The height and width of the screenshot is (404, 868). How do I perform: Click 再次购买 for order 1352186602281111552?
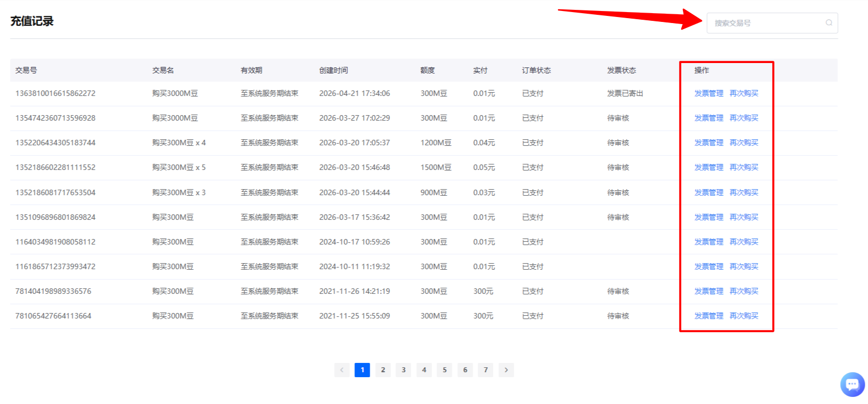(744, 167)
